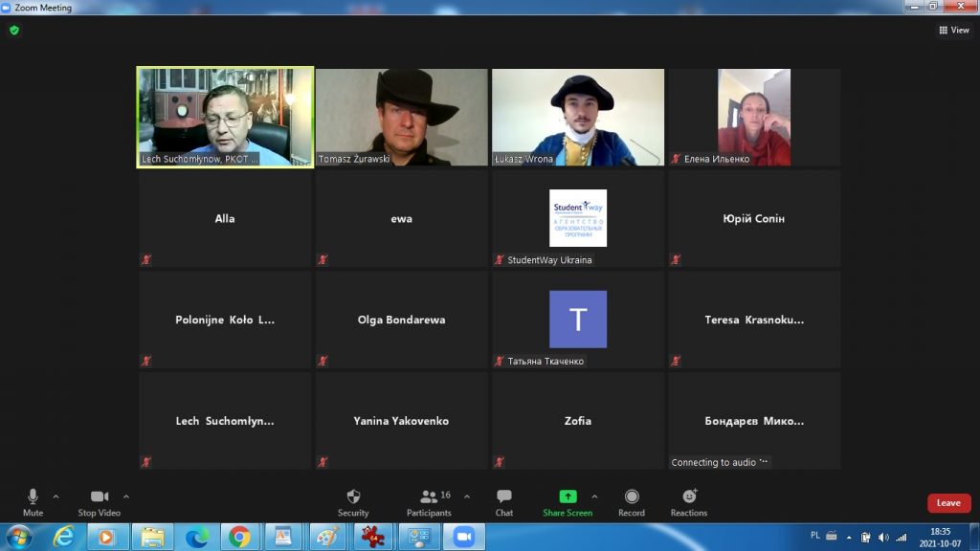Stop Video using the camera button

(x=100, y=501)
